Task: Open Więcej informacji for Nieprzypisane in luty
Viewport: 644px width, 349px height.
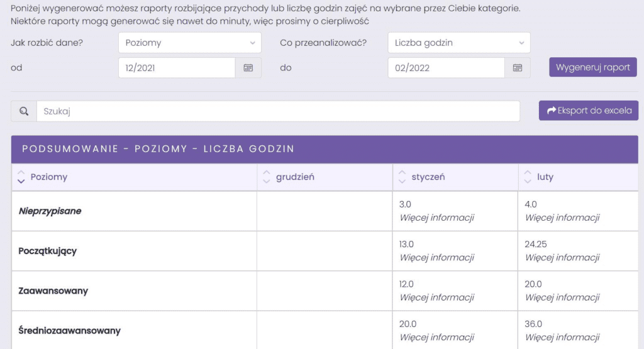Action: pyautogui.click(x=562, y=218)
